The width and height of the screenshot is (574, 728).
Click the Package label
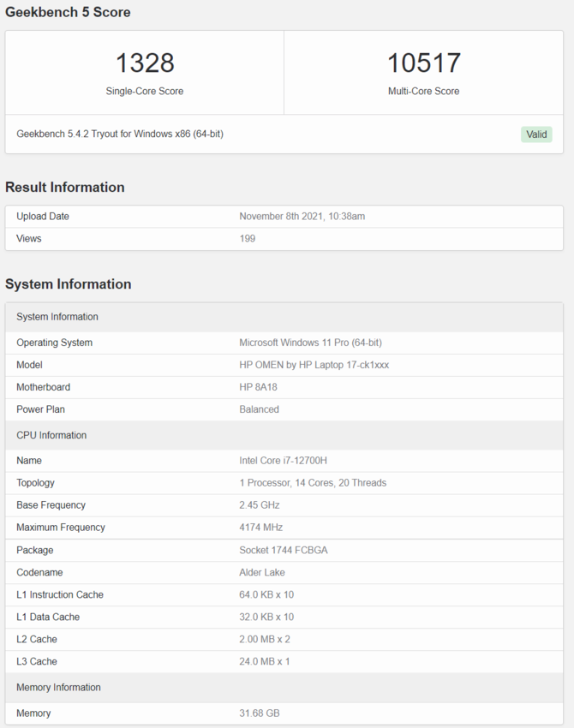[35, 550]
